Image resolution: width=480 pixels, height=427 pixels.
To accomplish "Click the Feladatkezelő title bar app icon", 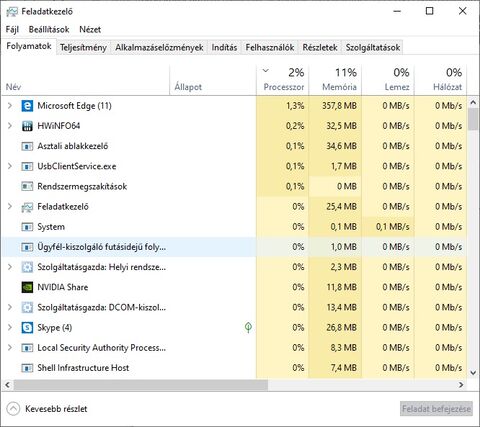I will [x=12, y=12].
